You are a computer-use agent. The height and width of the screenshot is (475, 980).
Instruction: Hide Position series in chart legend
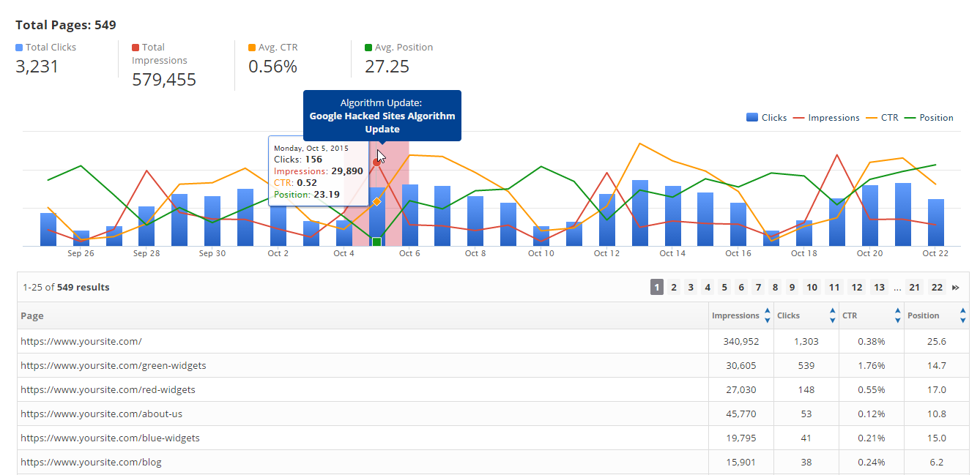[929, 118]
